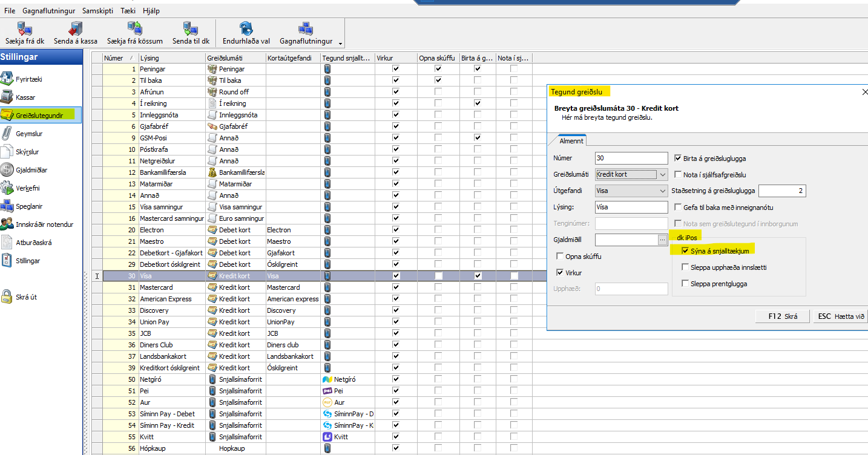The image size is (868, 455).
Task: Open Kassar in the sidebar
Action: point(25,97)
